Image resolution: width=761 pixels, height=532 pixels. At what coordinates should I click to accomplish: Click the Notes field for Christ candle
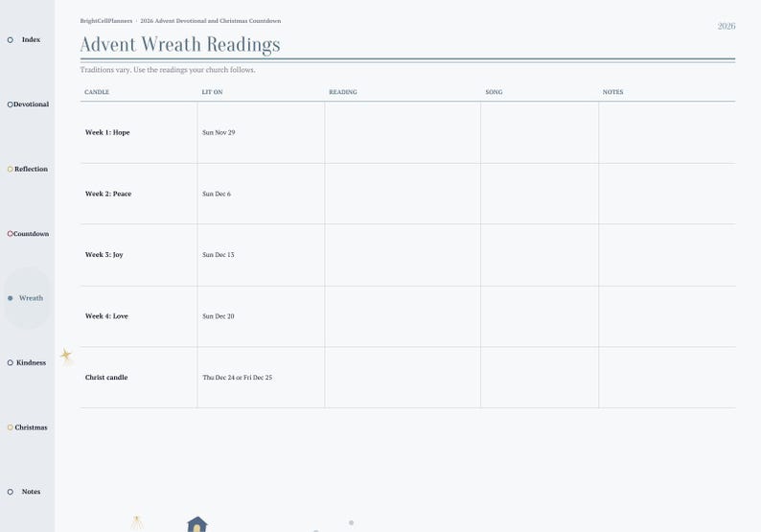(x=667, y=377)
